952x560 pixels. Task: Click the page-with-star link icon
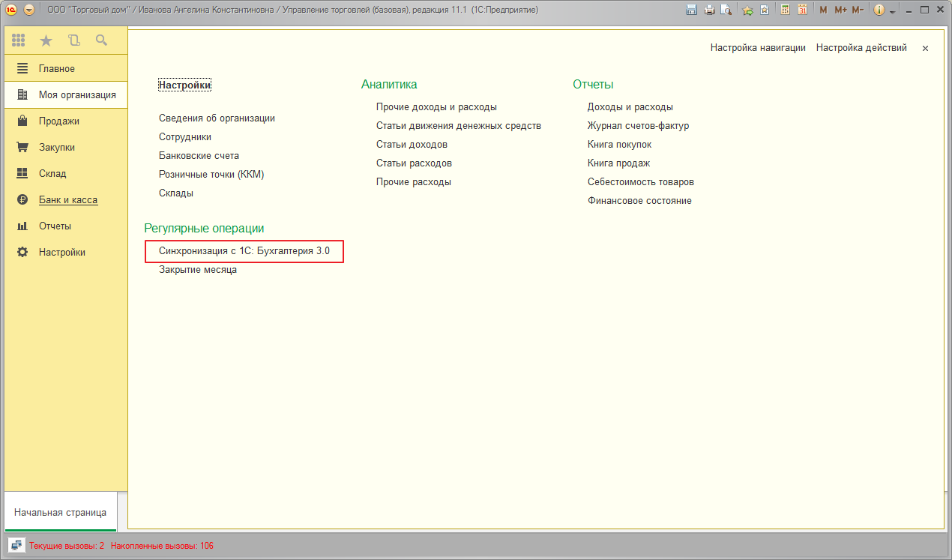pos(764,10)
